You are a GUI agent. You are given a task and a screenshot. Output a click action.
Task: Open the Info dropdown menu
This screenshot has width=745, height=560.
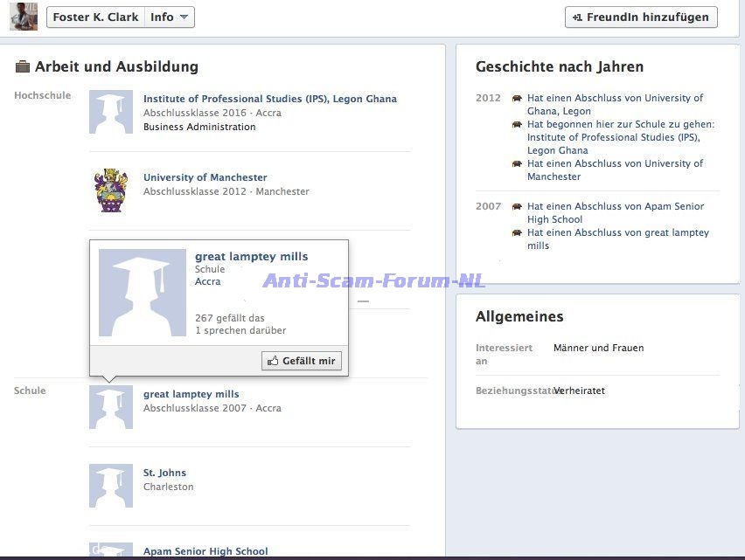click(170, 17)
